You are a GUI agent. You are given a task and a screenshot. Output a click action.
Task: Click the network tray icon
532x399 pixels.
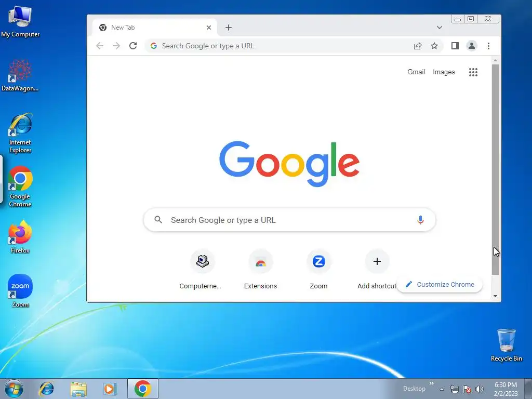coord(454,389)
